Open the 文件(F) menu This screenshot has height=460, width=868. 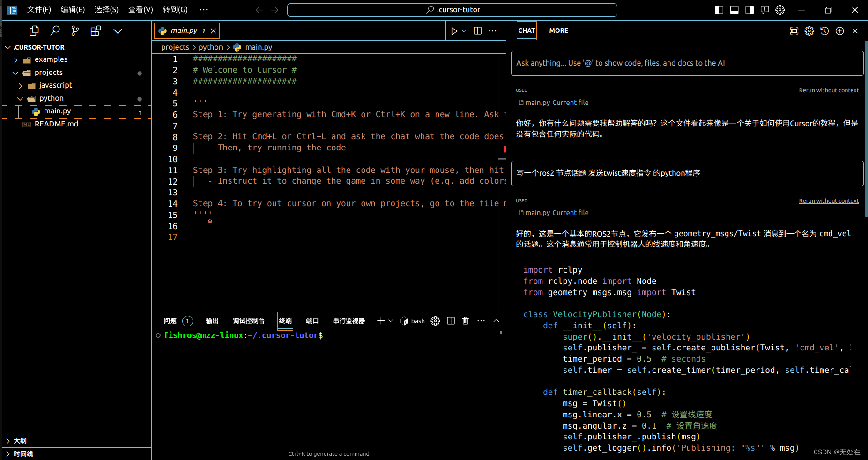pyautogui.click(x=39, y=10)
